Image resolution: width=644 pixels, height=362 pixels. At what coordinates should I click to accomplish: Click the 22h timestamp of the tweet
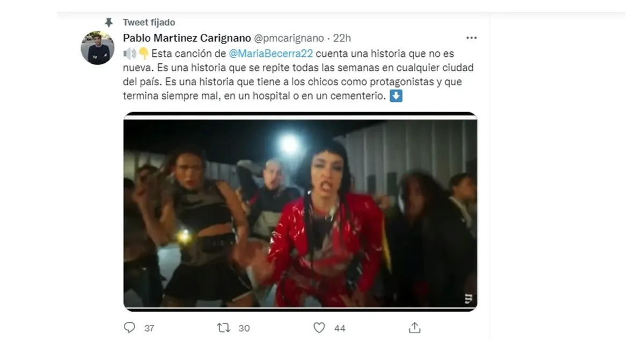point(342,38)
